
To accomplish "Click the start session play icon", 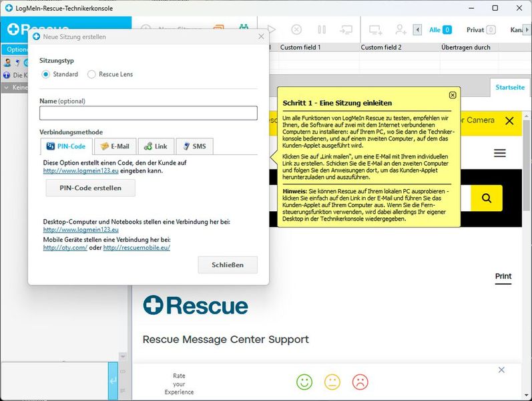I will 272,29.
